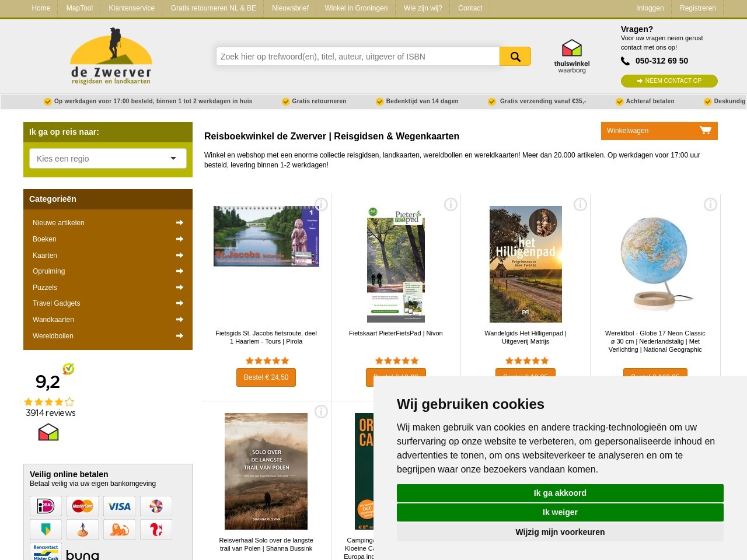Click Wijzig mijn voorkeuren button
747x560 pixels.
[560, 532]
